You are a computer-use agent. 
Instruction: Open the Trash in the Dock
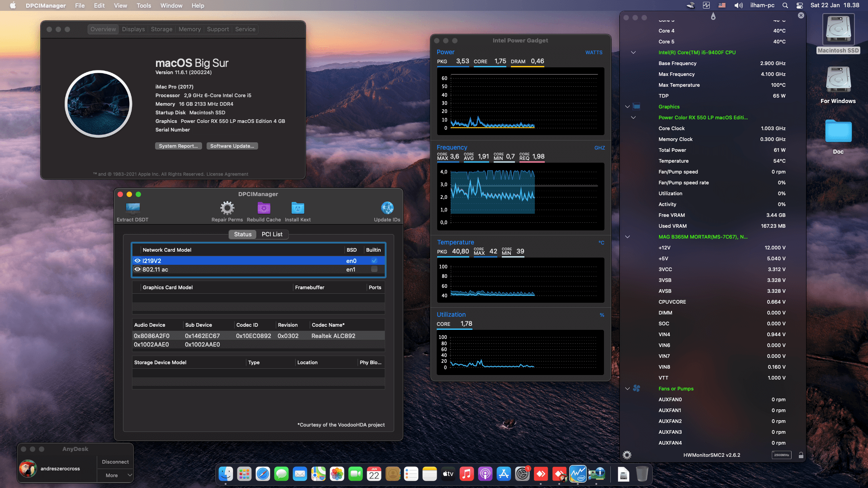tap(642, 474)
